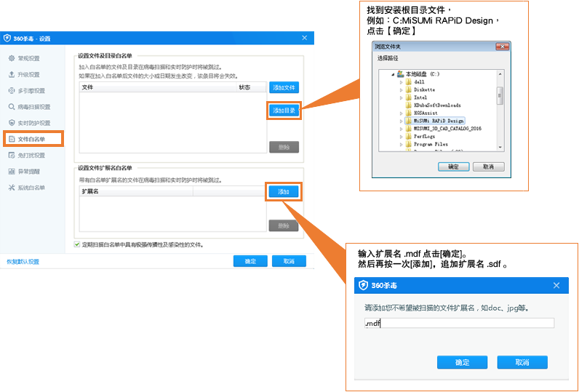Click the KDubaSoftDownloads folder icon
This screenshot has width=579, height=392.
[408, 105]
